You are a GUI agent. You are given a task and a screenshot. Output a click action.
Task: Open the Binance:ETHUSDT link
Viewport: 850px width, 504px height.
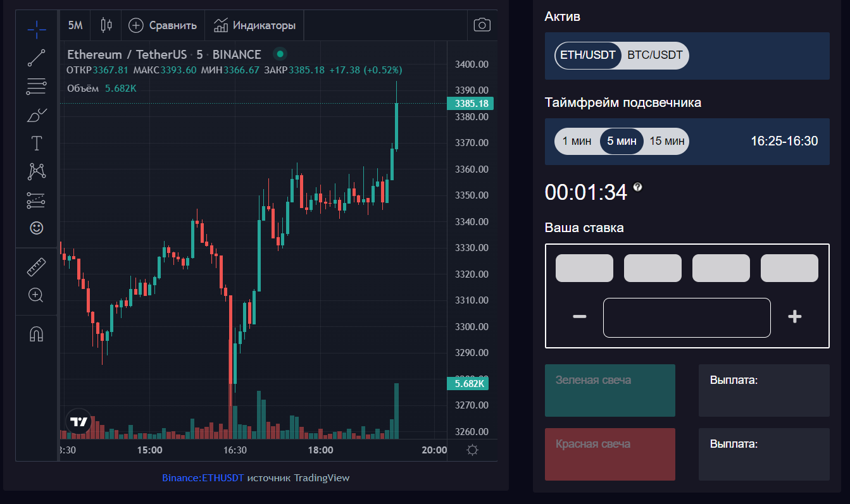click(203, 478)
